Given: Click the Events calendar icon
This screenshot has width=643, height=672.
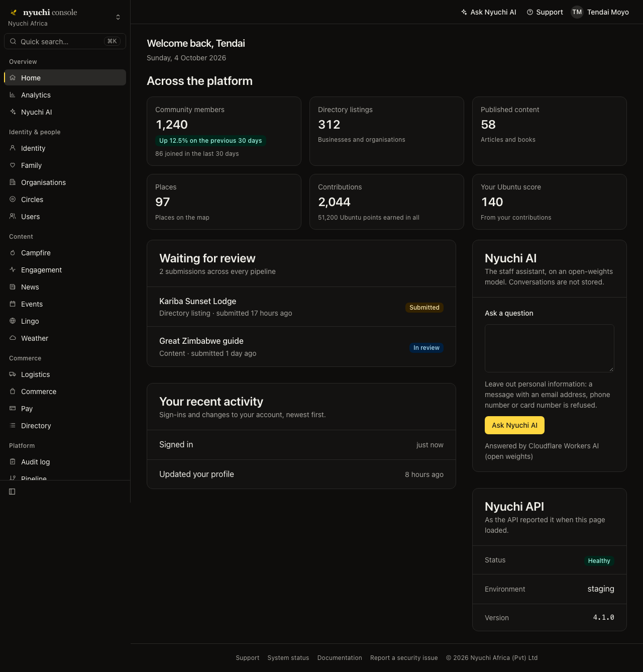Looking at the screenshot, I should pyautogui.click(x=13, y=304).
